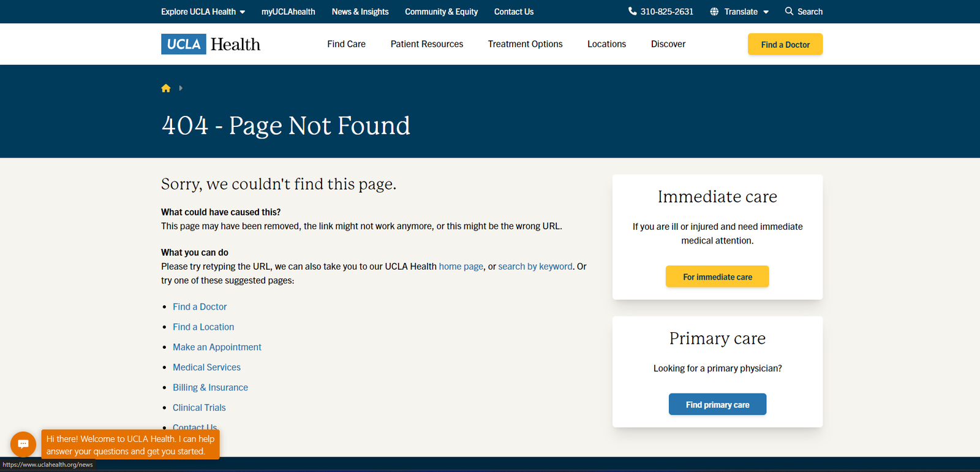Viewport: 980px width, 472px height.
Task: Follow the home page link
Action: click(x=461, y=267)
